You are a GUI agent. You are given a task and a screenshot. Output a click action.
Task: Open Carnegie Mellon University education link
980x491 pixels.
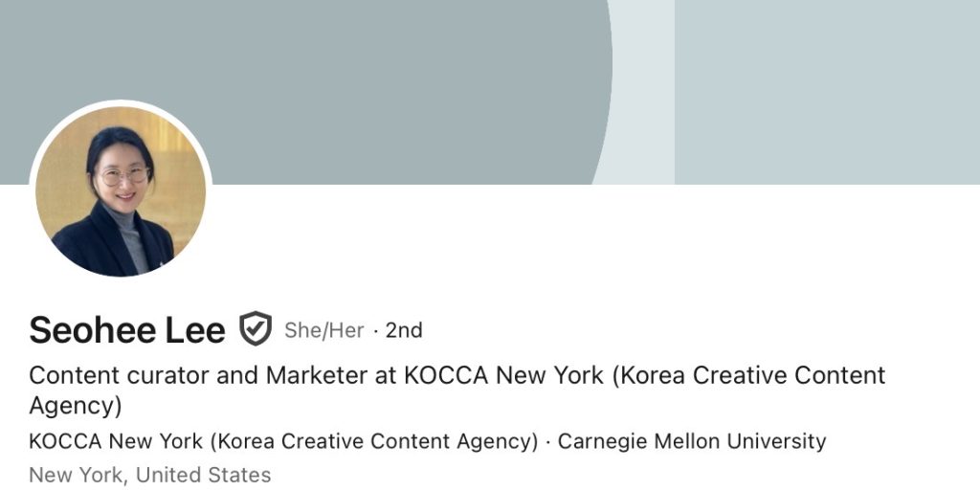point(692,441)
